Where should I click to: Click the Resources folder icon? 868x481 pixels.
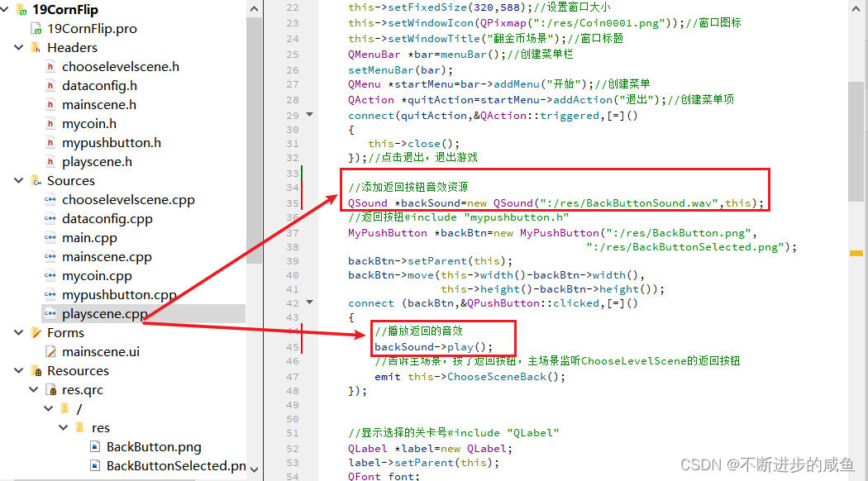tap(36, 371)
